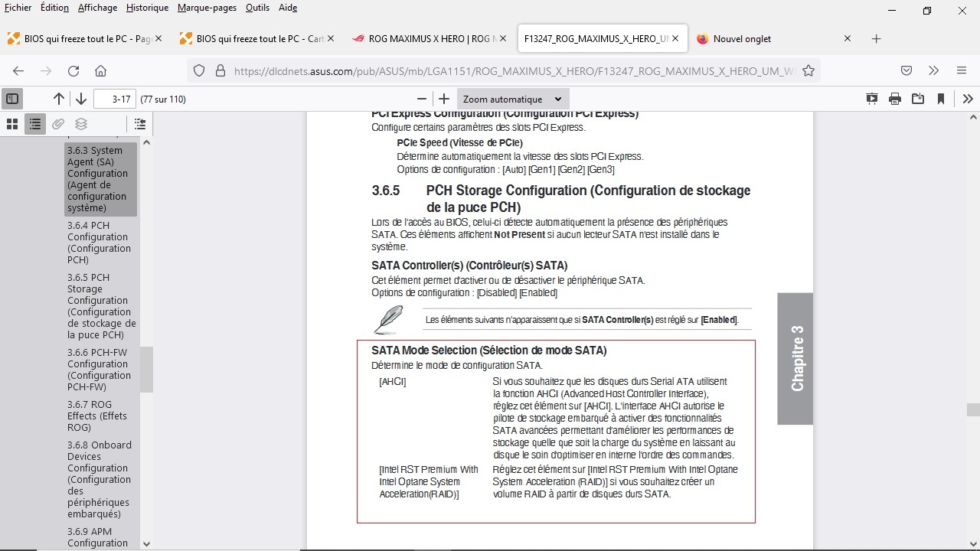The image size is (980, 551).
Task: Close the Nouvel onglet tab
Action: tap(848, 39)
